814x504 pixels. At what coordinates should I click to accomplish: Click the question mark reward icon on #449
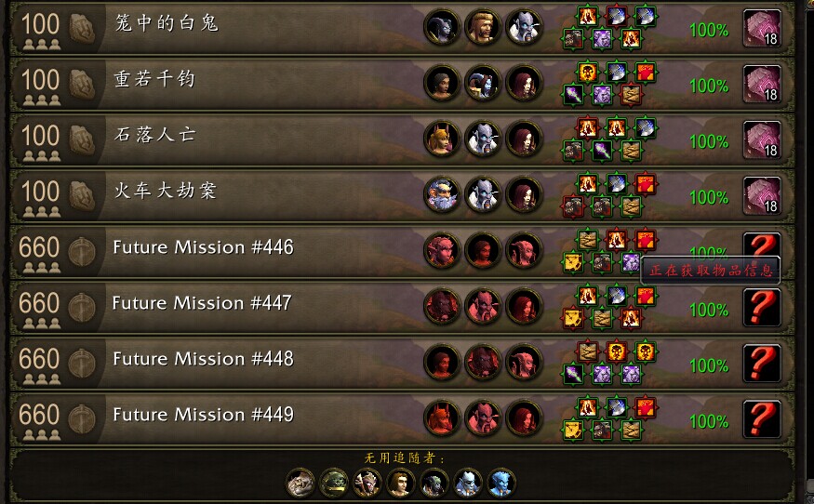coord(762,418)
